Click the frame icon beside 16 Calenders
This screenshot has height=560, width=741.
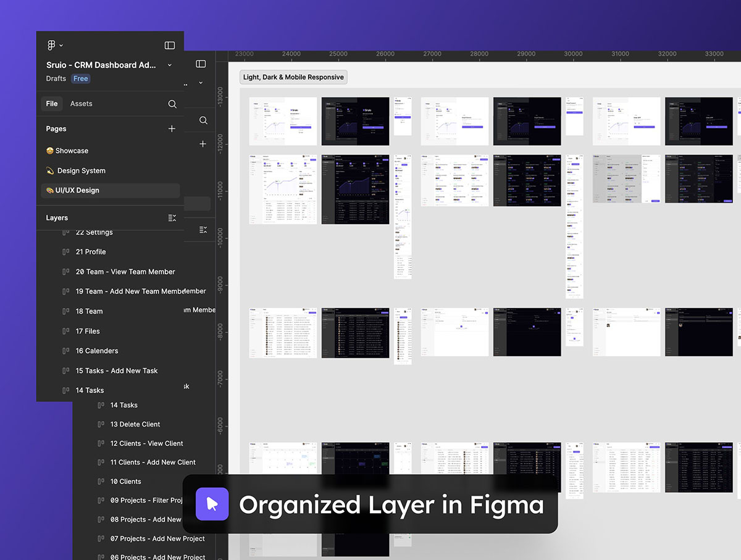coord(66,351)
